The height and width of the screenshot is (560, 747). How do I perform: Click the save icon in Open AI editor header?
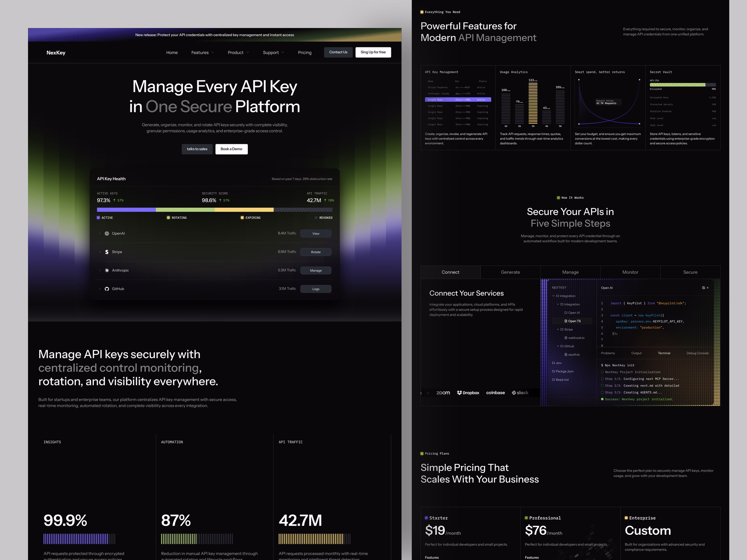703,288
